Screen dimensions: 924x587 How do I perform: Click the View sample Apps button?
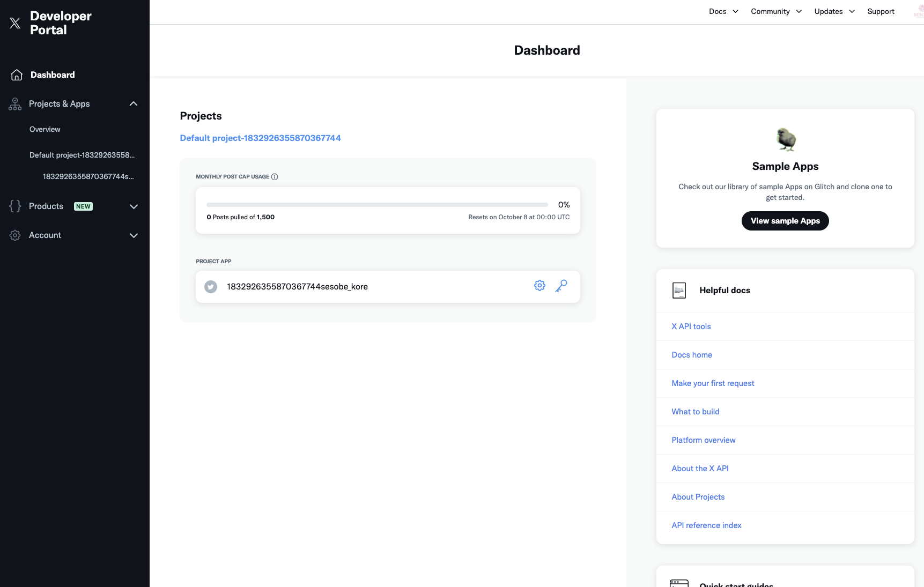point(785,221)
